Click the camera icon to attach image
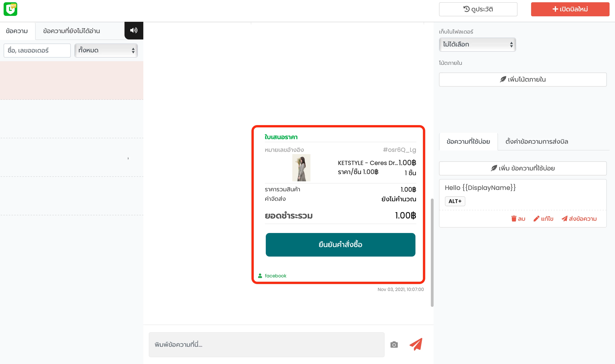The width and height of the screenshot is (615, 364). [394, 345]
